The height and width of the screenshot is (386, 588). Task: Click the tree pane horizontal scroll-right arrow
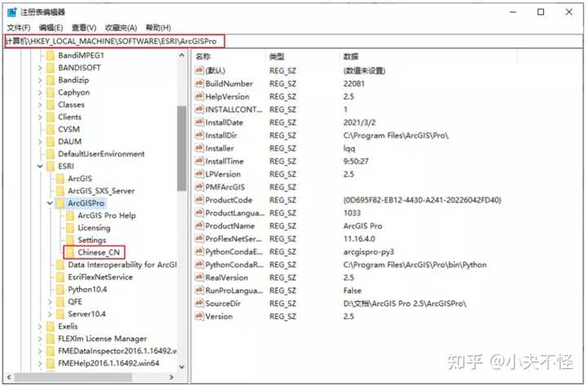coord(171,377)
